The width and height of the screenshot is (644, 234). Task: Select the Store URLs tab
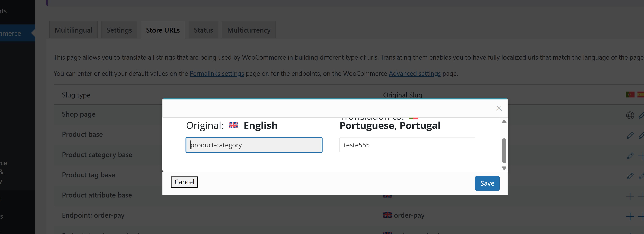tap(163, 30)
